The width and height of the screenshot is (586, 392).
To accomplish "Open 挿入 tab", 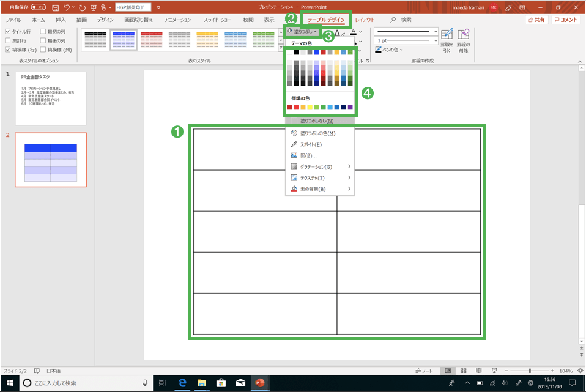I will (61, 20).
